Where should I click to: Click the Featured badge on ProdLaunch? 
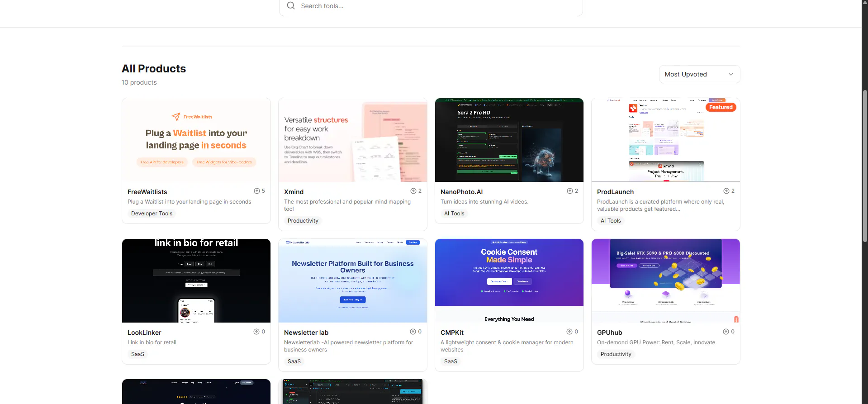pyautogui.click(x=721, y=107)
